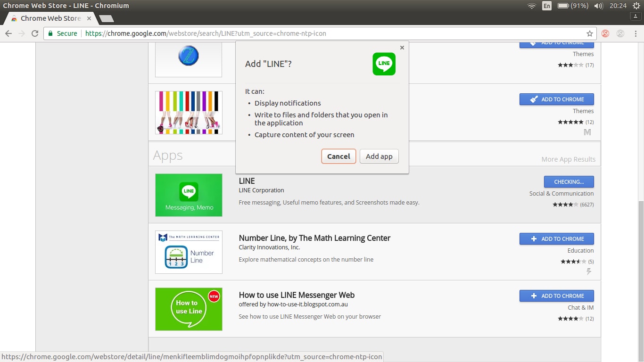The height and width of the screenshot is (362, 644).
Task: View the Z theme rating (17)
Action: 576,65
